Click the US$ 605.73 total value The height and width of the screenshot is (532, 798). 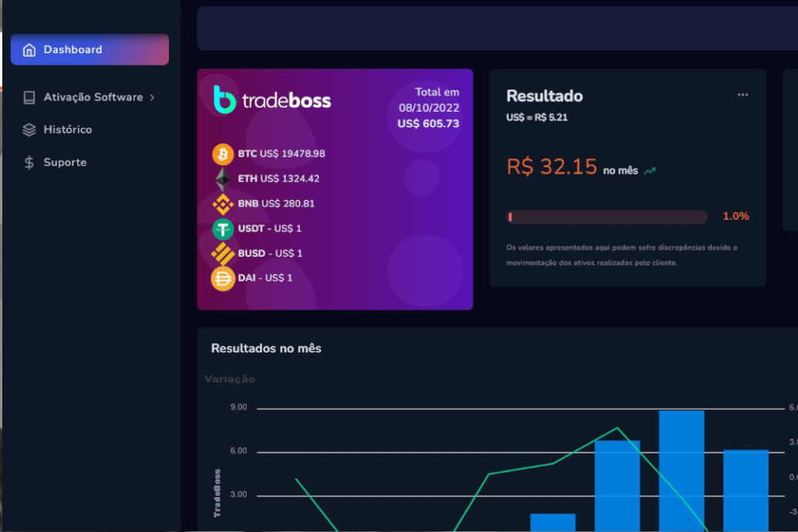tap(429, 123)
